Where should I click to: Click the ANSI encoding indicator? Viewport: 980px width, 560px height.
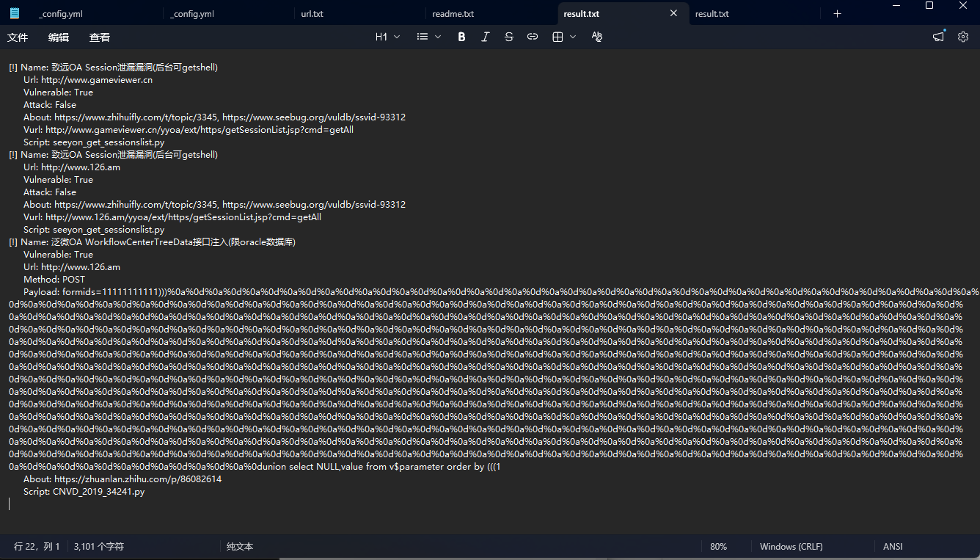click(x=893, y=547)
